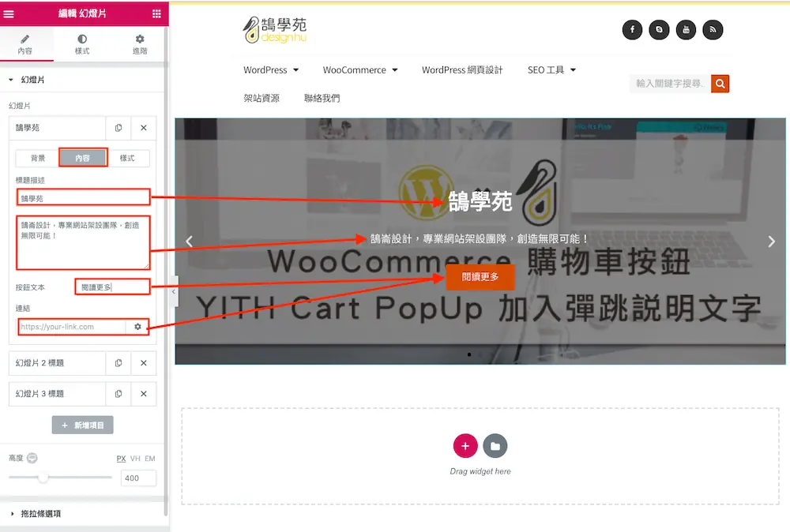The height and width of the screenshot is (532, 790).
Task: Click the height slider track
Action: [61, 477]
